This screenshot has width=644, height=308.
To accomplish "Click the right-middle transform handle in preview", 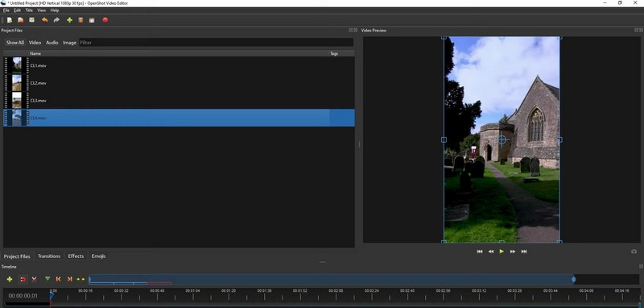I will click(x=559, y=139).
